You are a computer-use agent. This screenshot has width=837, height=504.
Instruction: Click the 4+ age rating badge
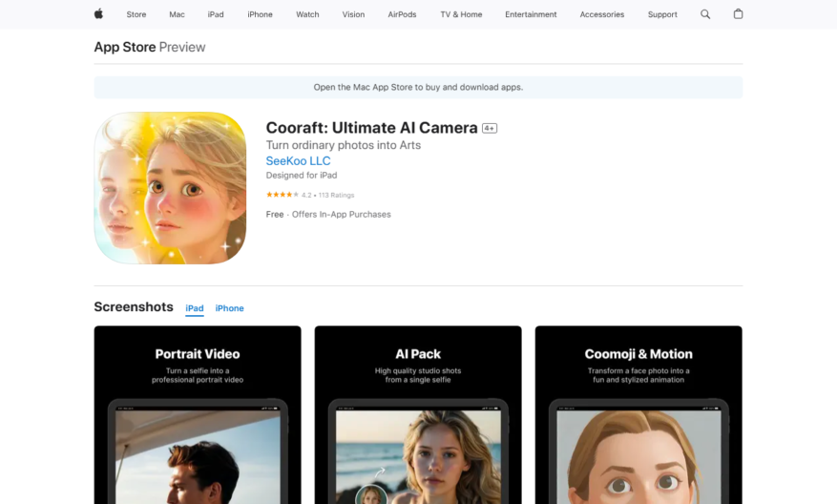click(490, 128)
